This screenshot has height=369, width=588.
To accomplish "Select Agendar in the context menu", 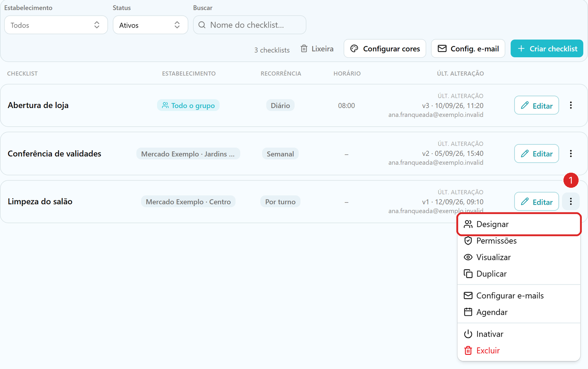I will click(x=519, y=312).
